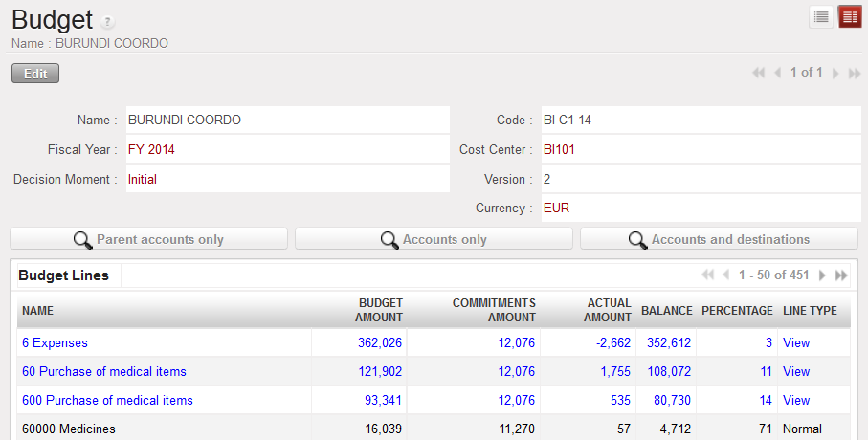Screen dimensions: 868x440
Task: Sort by Budget Amount column header
Action: 378,310
